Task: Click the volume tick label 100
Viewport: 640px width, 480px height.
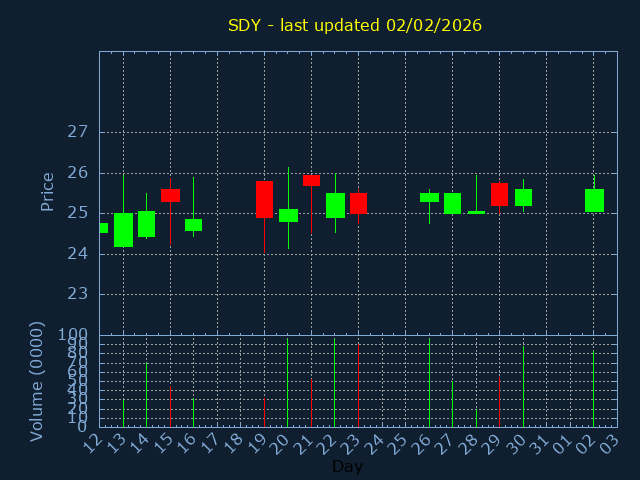Action: 73,335
